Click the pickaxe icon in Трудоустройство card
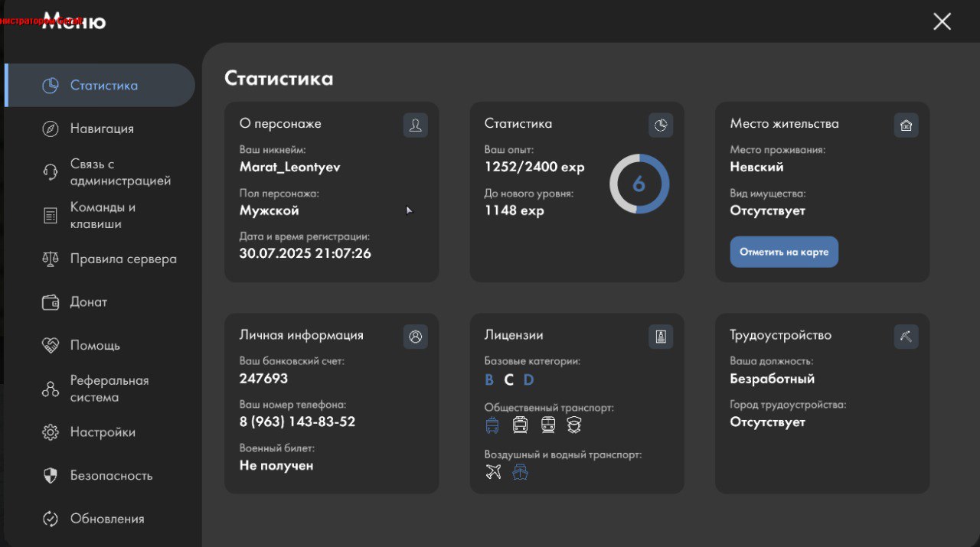The image size is (980, 547). pos(906,336)
